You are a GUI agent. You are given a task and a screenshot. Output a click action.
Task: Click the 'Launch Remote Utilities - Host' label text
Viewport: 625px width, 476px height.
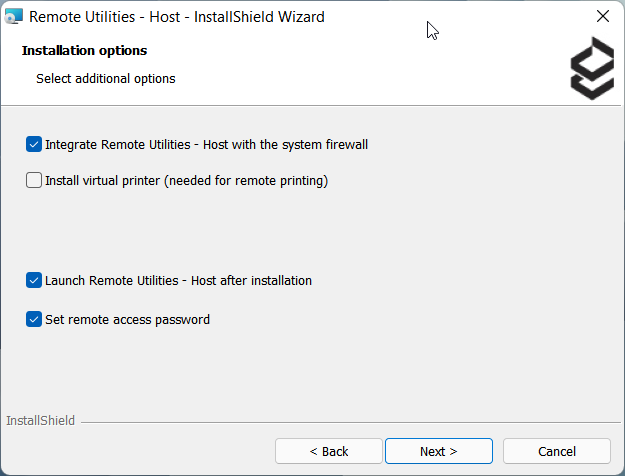pyautogui.click(x=178, y=281)
